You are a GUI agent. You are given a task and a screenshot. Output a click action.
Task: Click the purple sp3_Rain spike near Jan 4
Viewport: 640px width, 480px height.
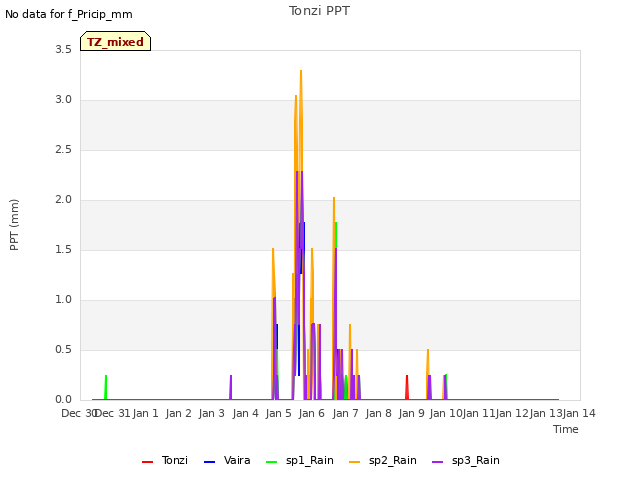pos(231,387)
